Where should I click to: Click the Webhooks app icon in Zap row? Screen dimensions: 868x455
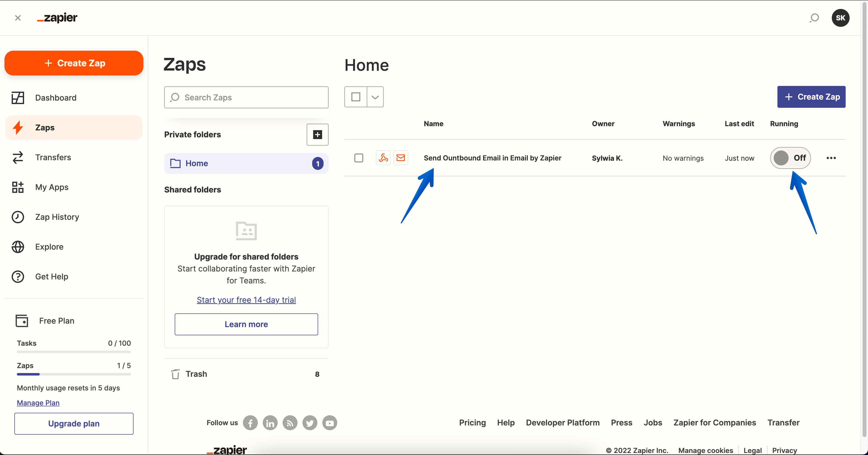pos(383,158)
